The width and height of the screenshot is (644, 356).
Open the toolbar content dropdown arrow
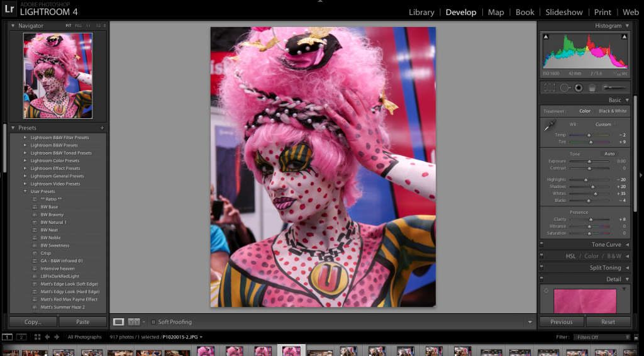click(530, 322)
